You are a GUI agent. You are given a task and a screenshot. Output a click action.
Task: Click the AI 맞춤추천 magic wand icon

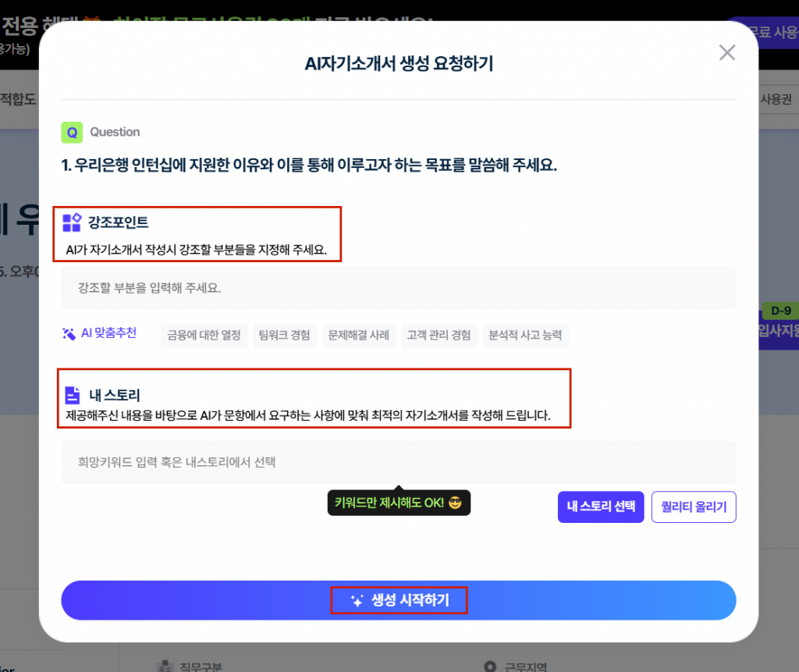69,334
